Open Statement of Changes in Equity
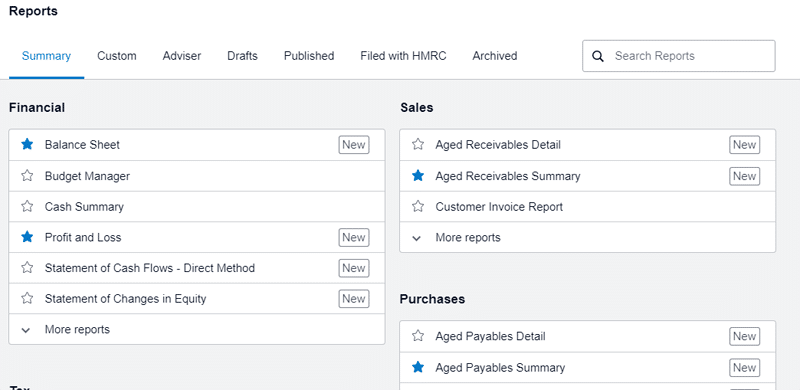 126,299
